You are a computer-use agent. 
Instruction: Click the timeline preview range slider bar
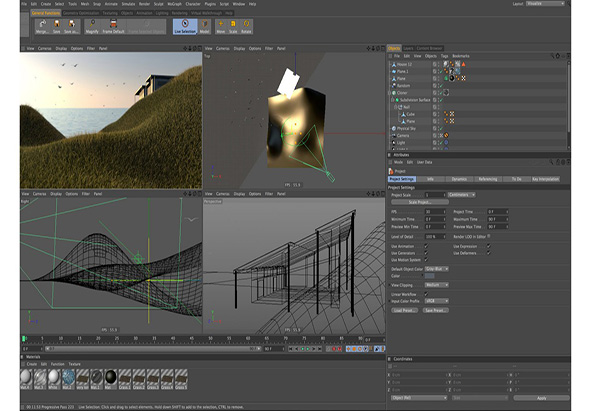[153, 349]
